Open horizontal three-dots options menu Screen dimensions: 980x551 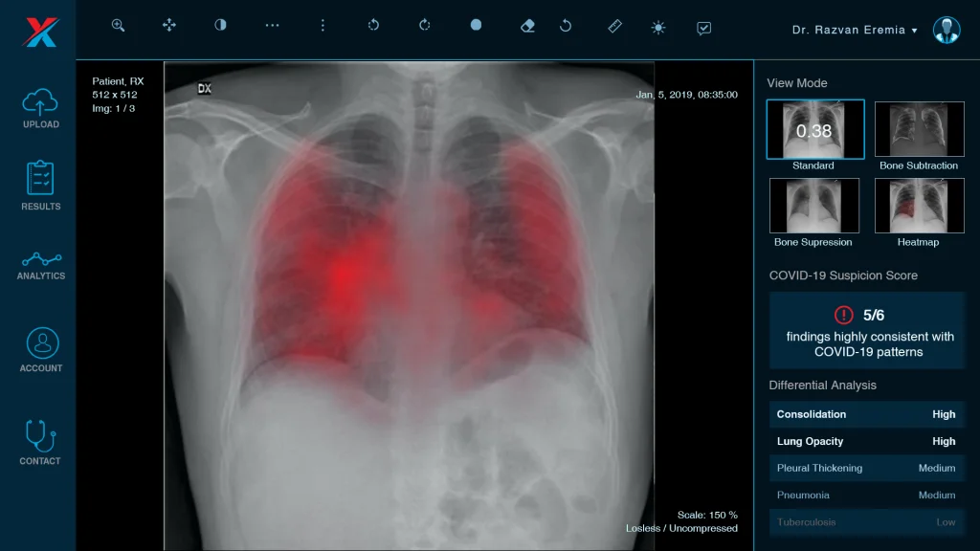272,26
